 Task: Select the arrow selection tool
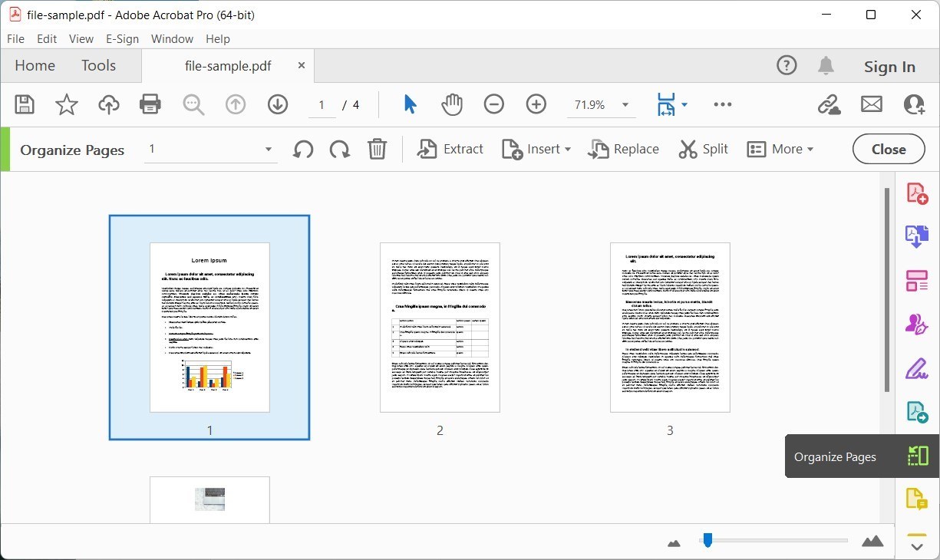[x=410, y=104]
